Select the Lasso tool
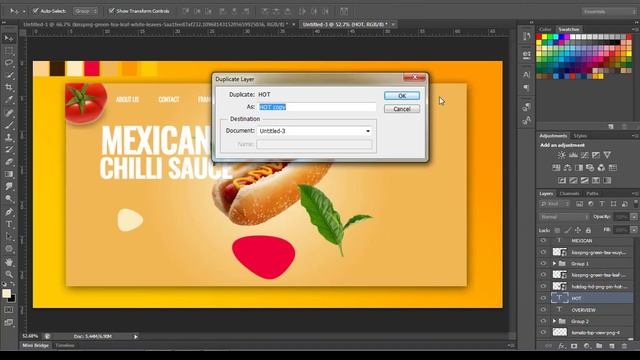Viewport: 640px width, 360px height. tap(9, 63)
